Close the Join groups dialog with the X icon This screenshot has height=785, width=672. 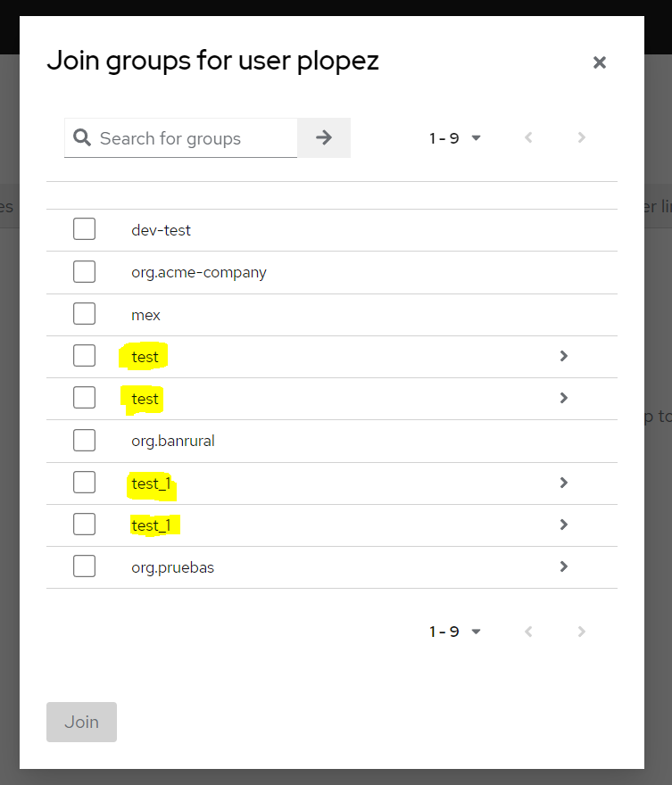click(599, 62)
